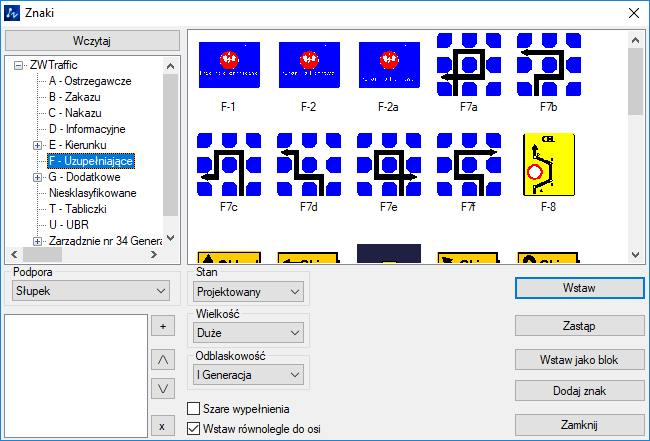This screenshot has height=441, width=650.
Task: Select the F-1 traffic sign thumbnail
Action: point(229,65)
